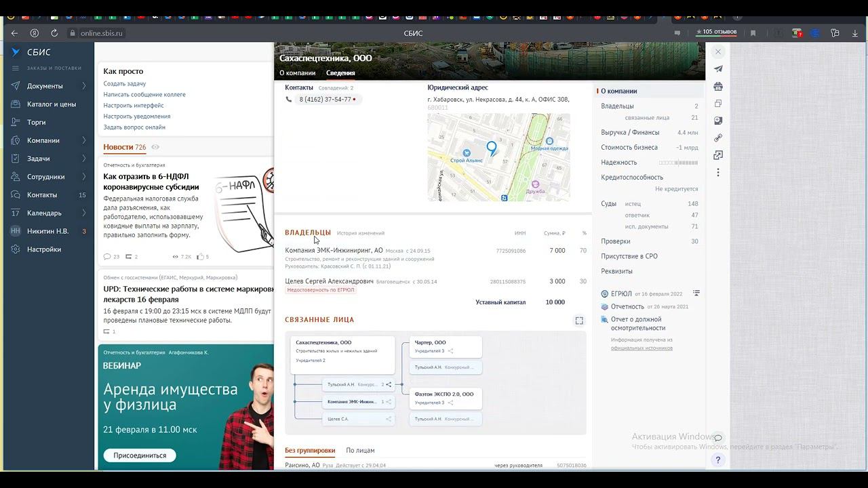Open the Новости news heading
The height and width of the screenshot is (488, 868).
pos(119,147)
